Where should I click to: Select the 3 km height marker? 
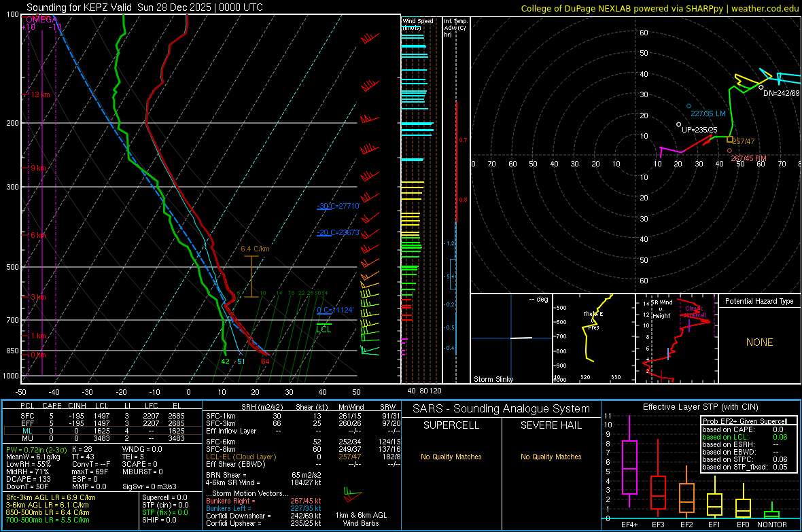38,297
